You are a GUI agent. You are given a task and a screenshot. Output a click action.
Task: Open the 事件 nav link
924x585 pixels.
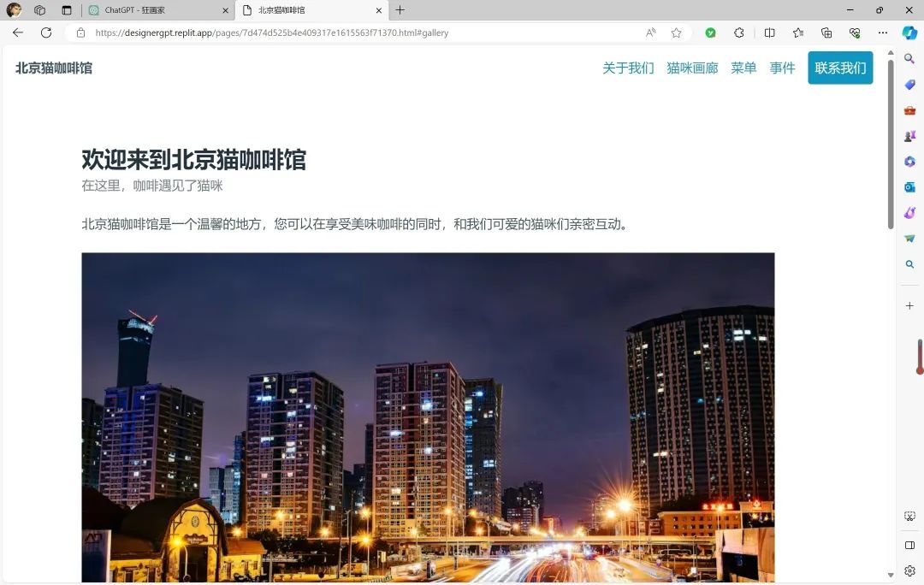783,68
